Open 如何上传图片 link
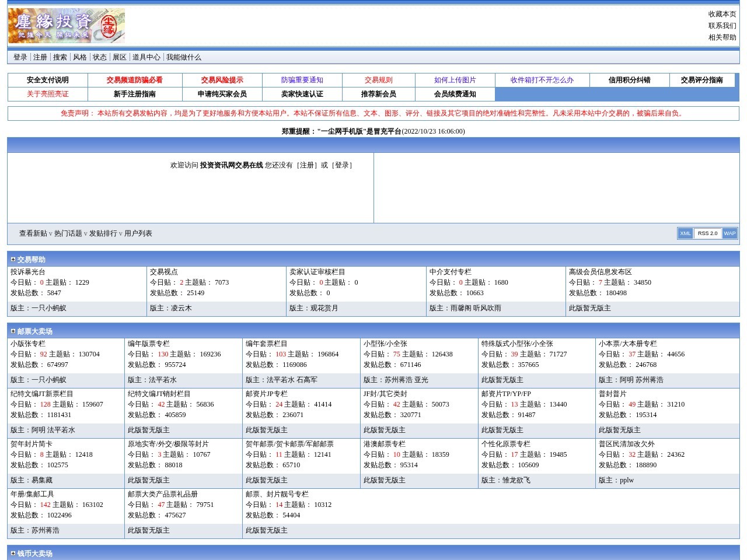This screenshot has height=560, width=747. [455, 80]
